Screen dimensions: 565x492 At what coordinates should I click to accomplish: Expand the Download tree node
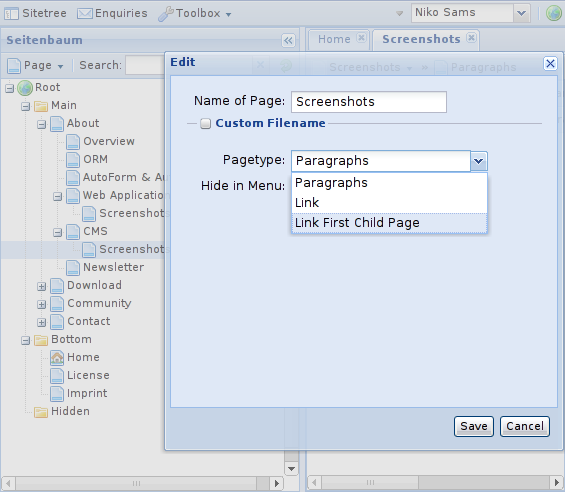point(41,287)
